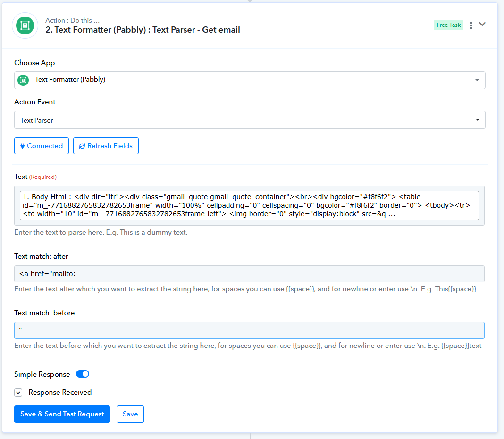Screen dimensions: 504x439
Task: Expand the Response Received section
Action: pyautogui.click(x=18, y=392)
